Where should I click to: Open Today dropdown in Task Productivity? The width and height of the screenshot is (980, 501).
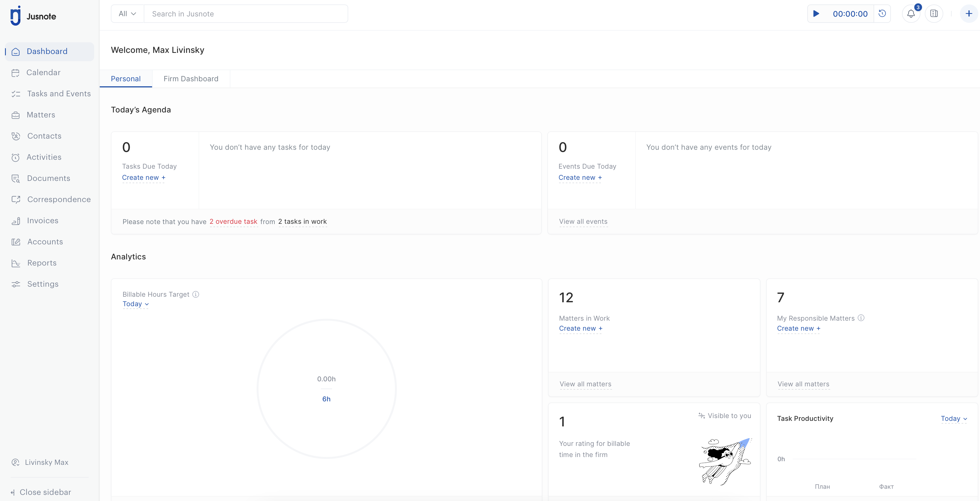click(x=953, y=419)
